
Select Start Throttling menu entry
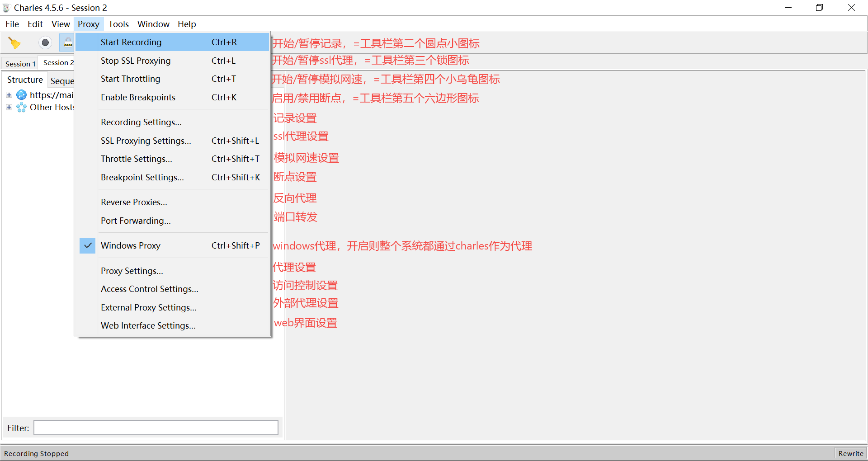(172, 79)
